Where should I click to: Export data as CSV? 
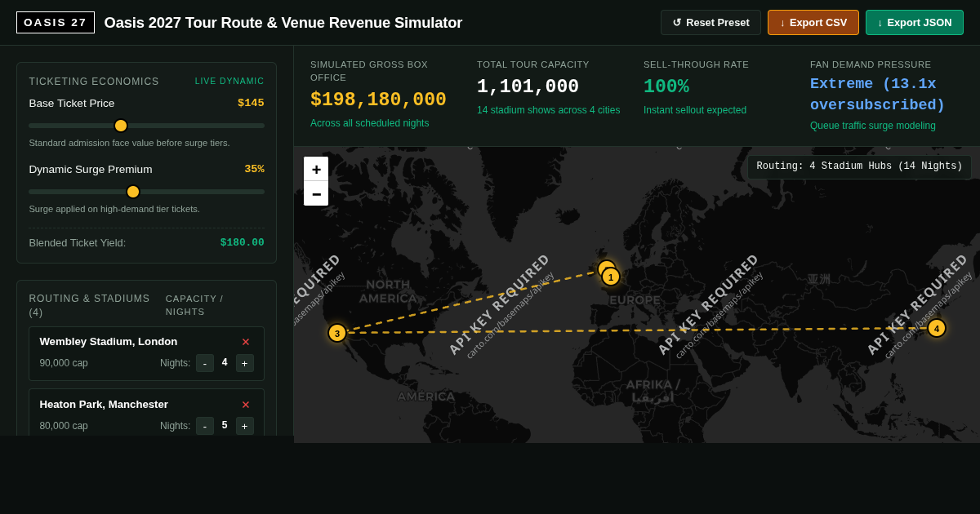point(813,23)
